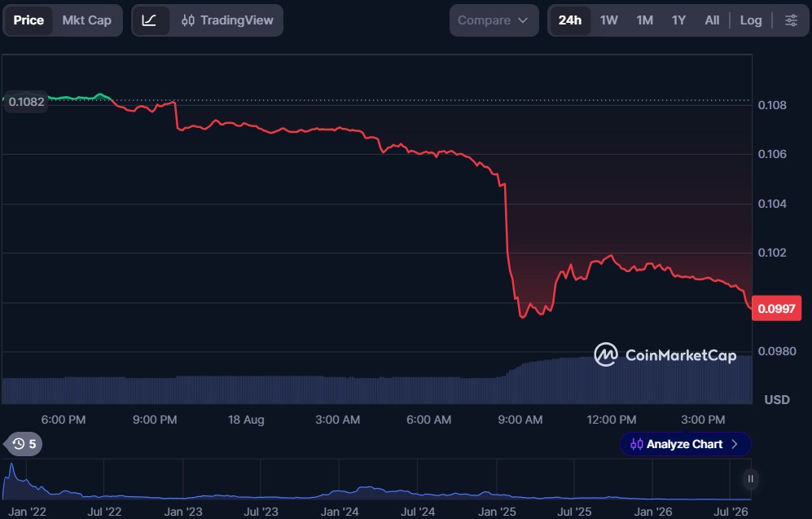Image resolution: width=812 pixels, height=519 pixels.
Task: Click the arrow chevron in Analyze Chart
Action: pos(735,444)
